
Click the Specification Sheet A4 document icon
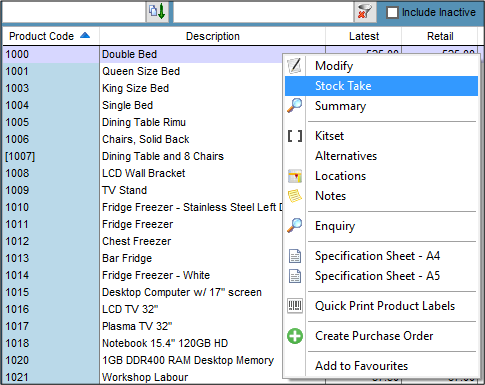(295, 256)
